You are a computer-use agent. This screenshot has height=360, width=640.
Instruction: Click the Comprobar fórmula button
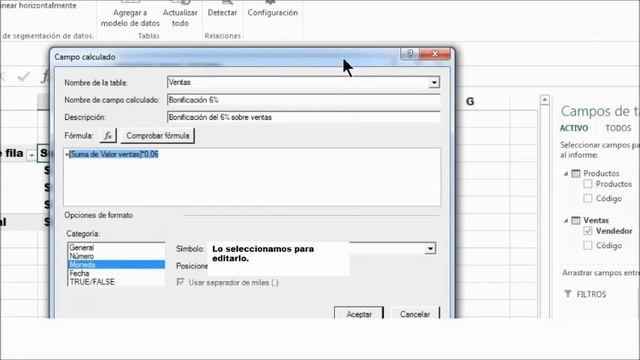pyautogui.click(x=158, y=136)
